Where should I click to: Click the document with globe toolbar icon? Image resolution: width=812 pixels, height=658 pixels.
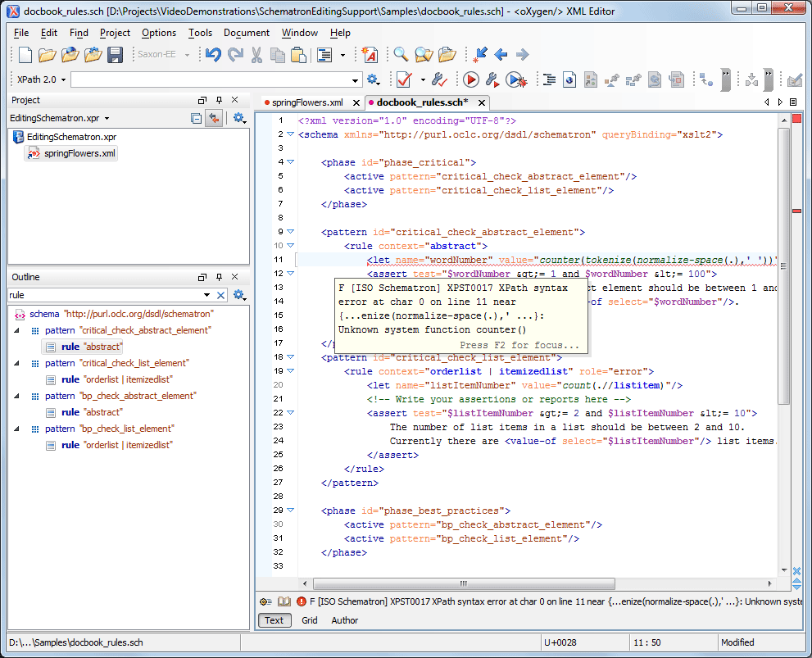coord(569,79)
